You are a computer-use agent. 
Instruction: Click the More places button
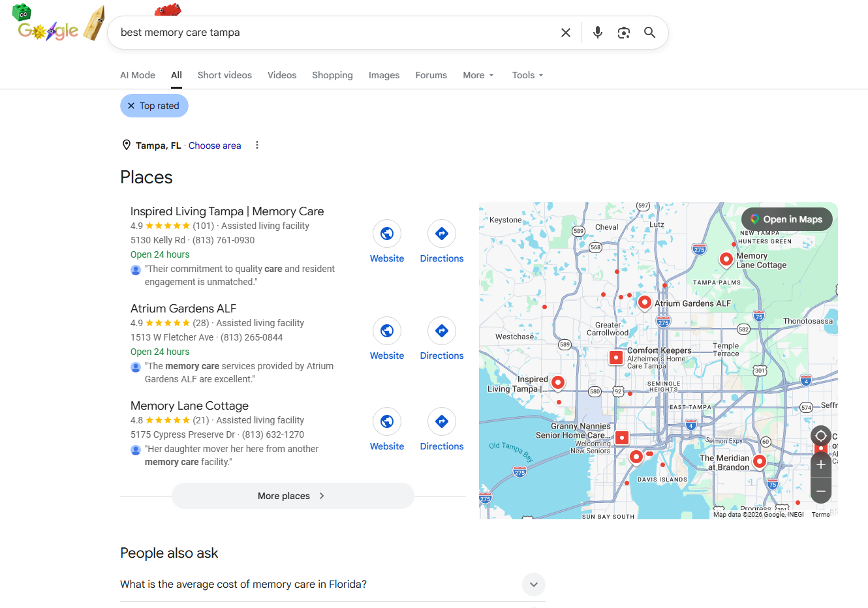[x=292, y=496]
